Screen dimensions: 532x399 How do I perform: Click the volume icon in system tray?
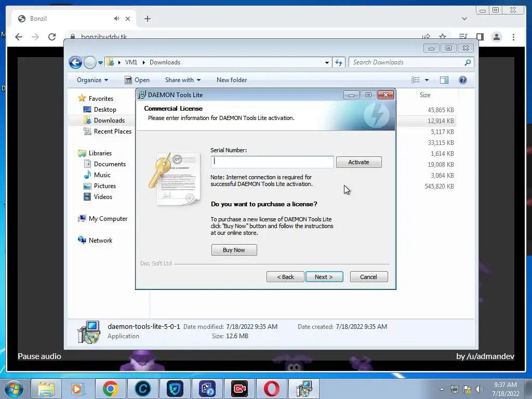480,389
